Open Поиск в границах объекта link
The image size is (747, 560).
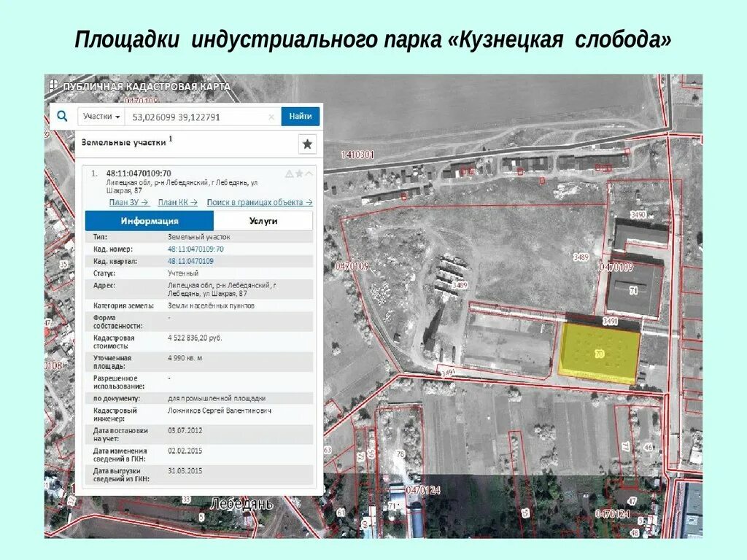[x=260, y=203]
